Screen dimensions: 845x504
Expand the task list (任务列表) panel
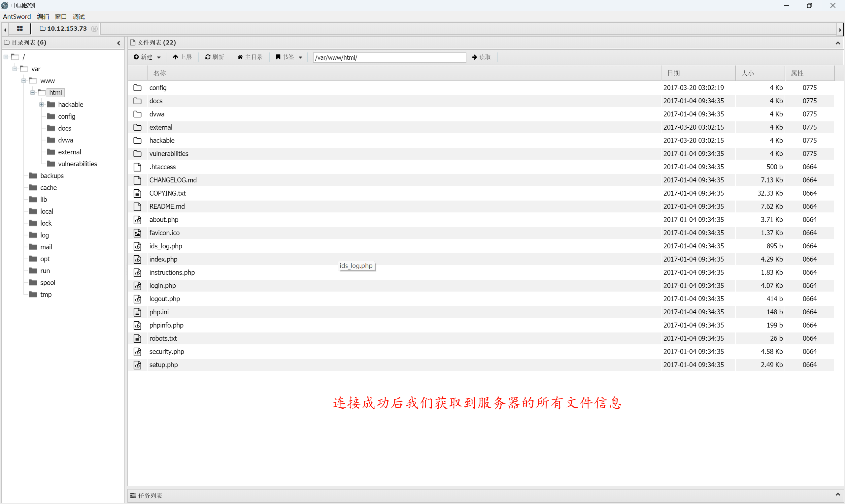837,495
